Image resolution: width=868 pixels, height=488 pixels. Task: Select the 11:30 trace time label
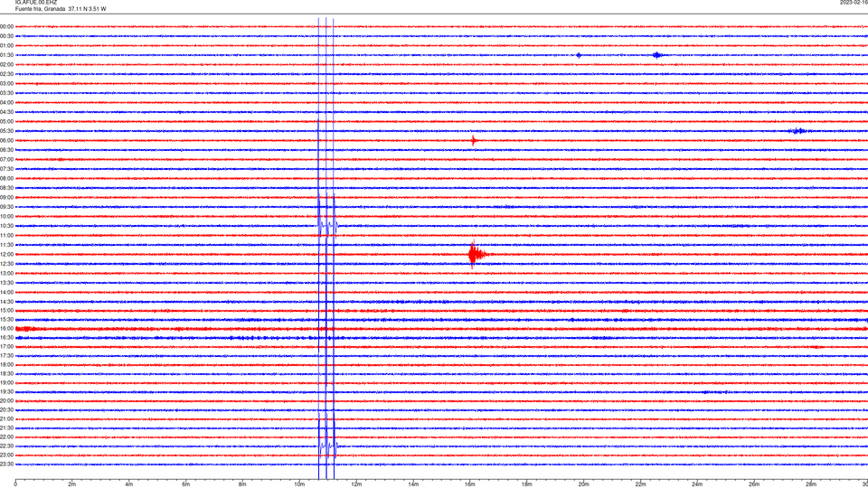coord(6,245)
